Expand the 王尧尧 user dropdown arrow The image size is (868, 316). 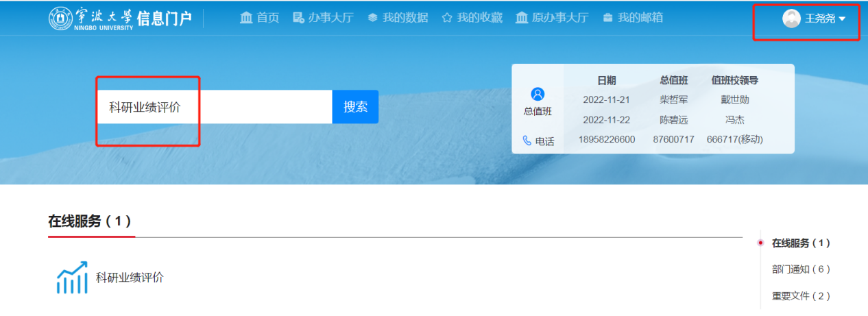[842, 19]
